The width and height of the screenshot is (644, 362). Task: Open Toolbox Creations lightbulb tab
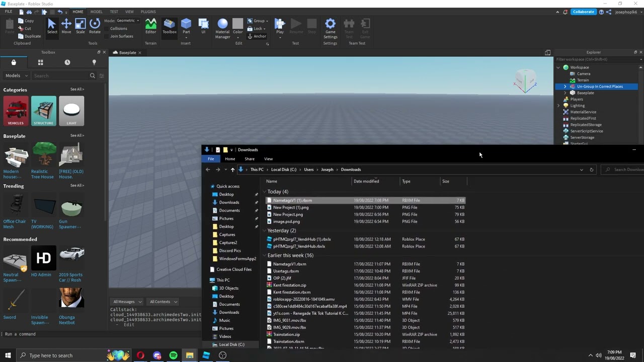[94, 62]
